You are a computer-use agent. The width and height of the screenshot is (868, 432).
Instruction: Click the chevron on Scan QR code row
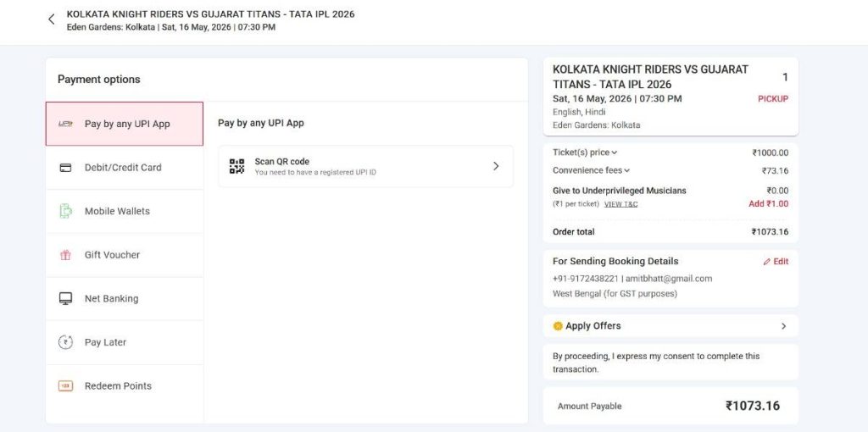(x=496, y=166)
